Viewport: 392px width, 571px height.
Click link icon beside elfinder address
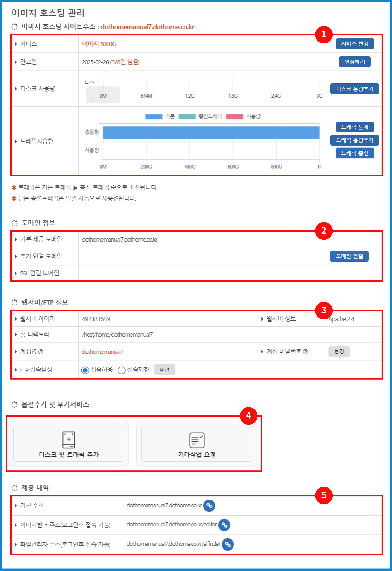click(x=227, y=544)
